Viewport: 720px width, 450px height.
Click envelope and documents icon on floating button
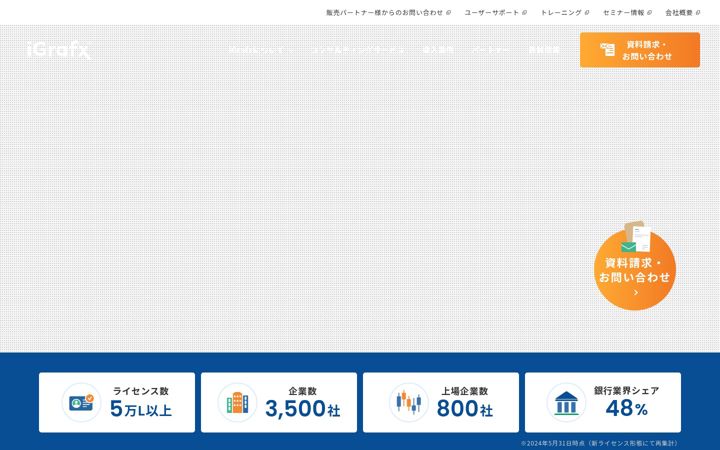[x=636, y=236]
